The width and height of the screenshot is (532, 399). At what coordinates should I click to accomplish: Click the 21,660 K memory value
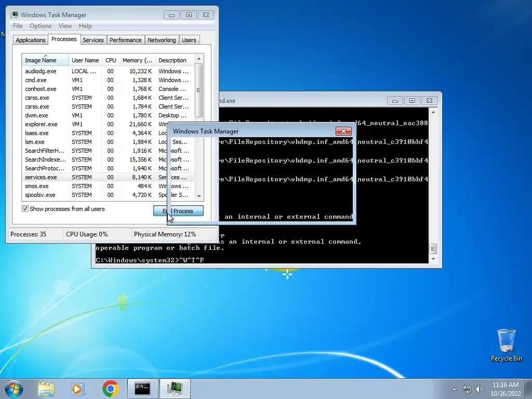click(x=140, y=124)
